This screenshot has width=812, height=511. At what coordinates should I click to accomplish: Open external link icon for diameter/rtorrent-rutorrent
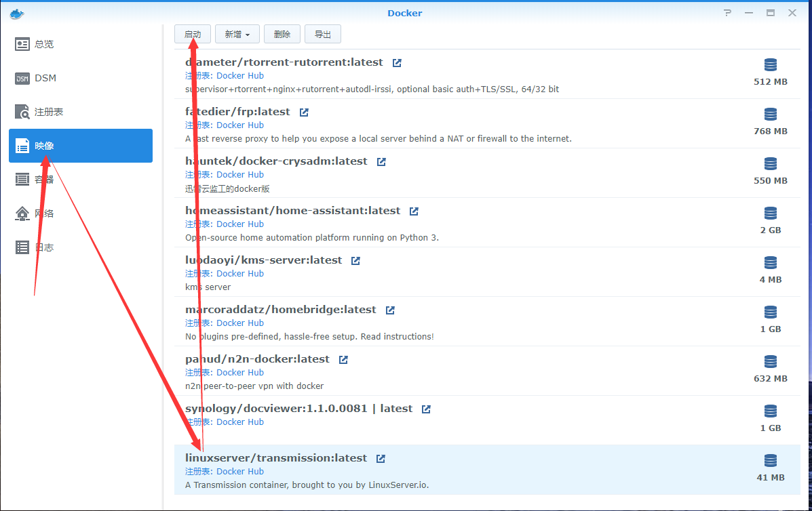coord(397,62)
